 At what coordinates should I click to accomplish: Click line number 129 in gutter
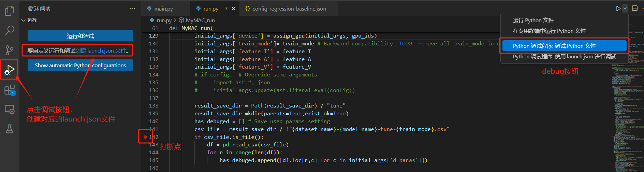(x=153, y=36)
